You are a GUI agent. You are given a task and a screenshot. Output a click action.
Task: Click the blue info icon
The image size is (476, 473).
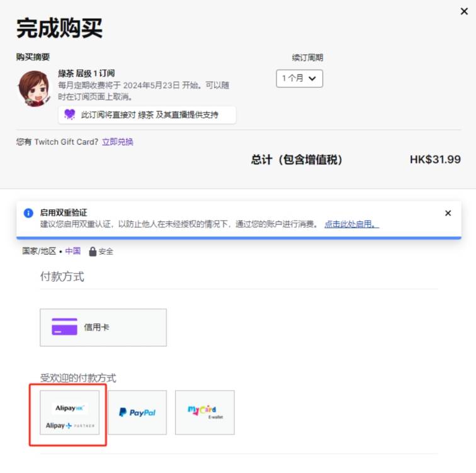[x=28, y=213]
